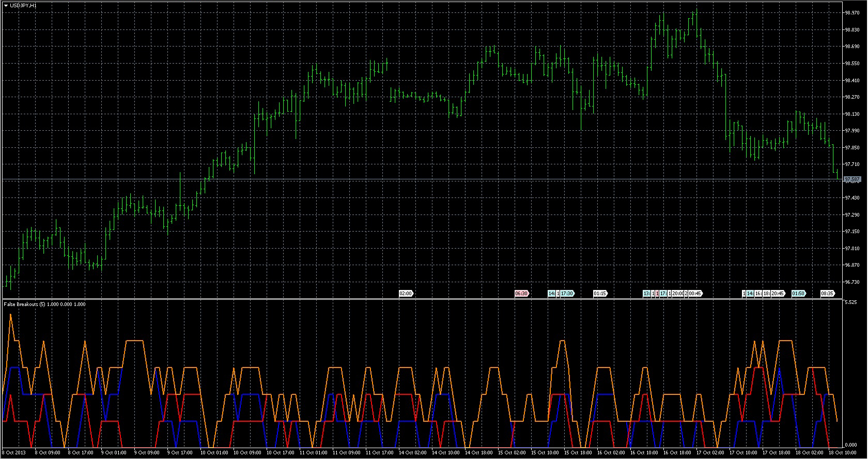This screenshot has height=459, width=868.
Task: Click the 20:00 event marker
Action: 677,294
